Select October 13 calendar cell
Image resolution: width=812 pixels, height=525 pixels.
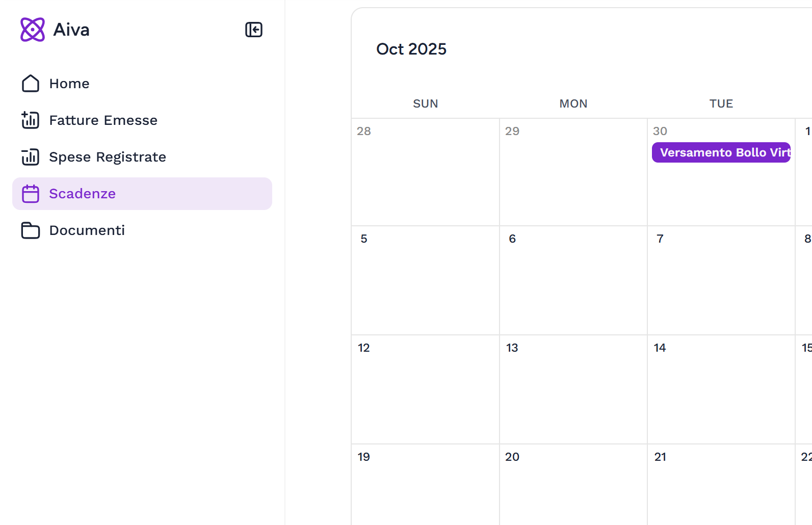point(573,389)
